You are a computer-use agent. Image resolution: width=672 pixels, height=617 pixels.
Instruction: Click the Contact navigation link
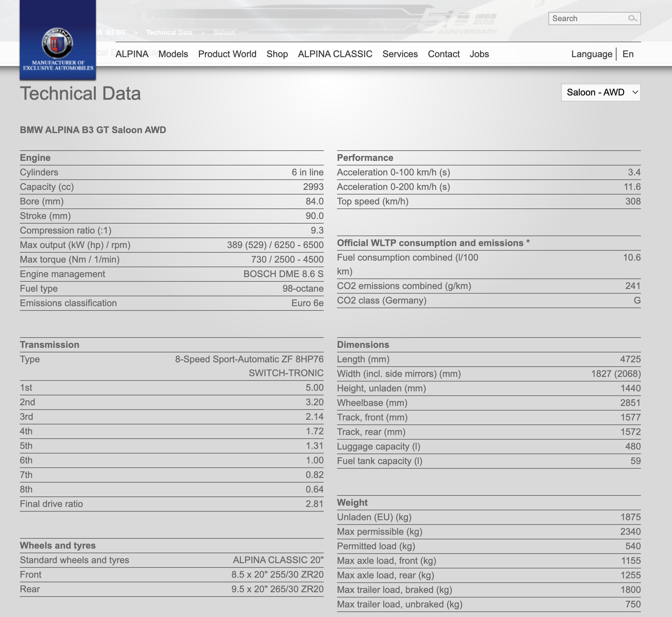coord(444,54)
